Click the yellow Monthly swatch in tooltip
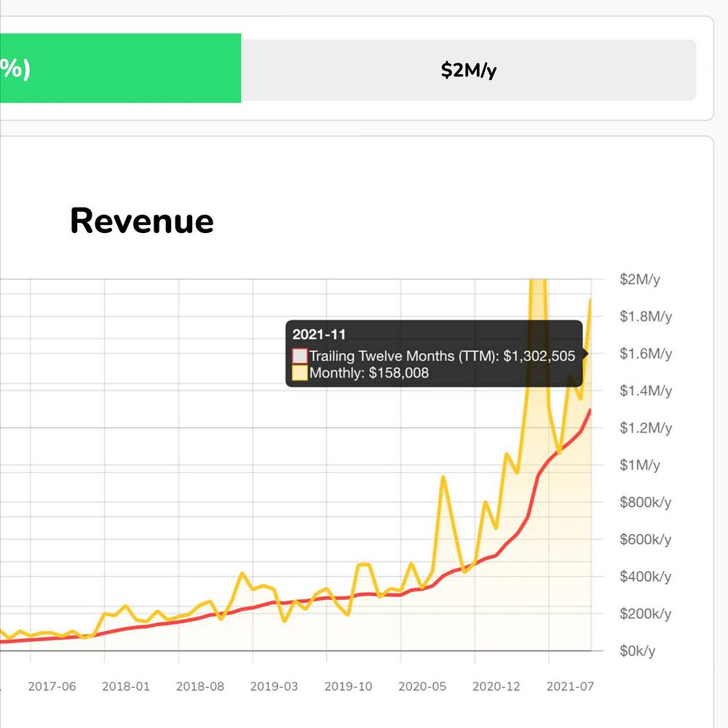This screenshot has height=728, width=728. pos(300,373)
